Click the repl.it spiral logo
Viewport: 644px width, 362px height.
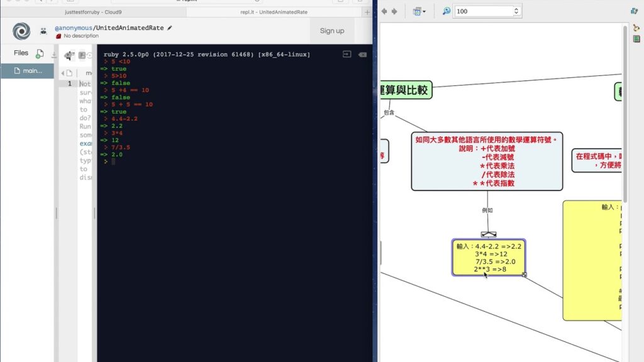click(x=21, y=31)
